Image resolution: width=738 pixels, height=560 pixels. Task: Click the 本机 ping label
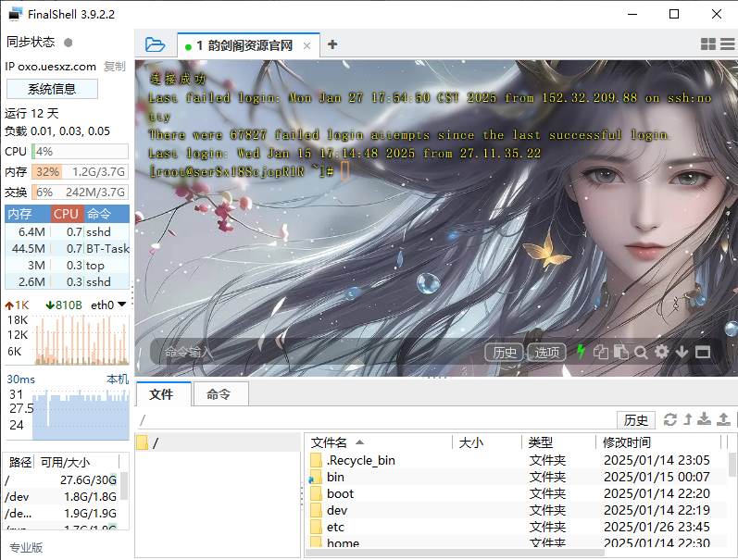point(118,380)
